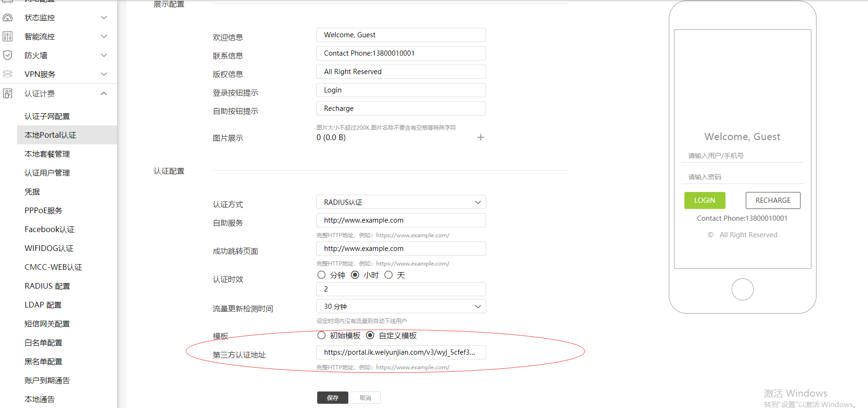Click the 第三方认证地址 input field
Viewport: 868px width, 408px height.
(x=401, y=352)
